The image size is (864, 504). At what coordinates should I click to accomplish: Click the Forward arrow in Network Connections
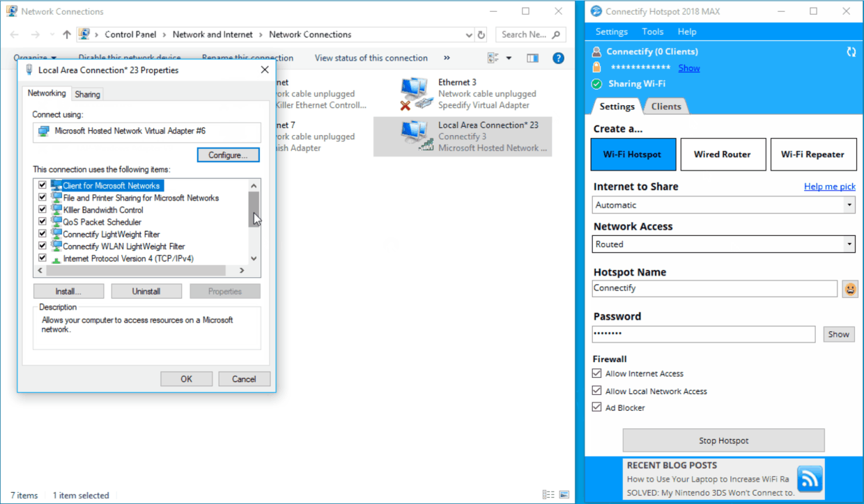click(34, 34)
